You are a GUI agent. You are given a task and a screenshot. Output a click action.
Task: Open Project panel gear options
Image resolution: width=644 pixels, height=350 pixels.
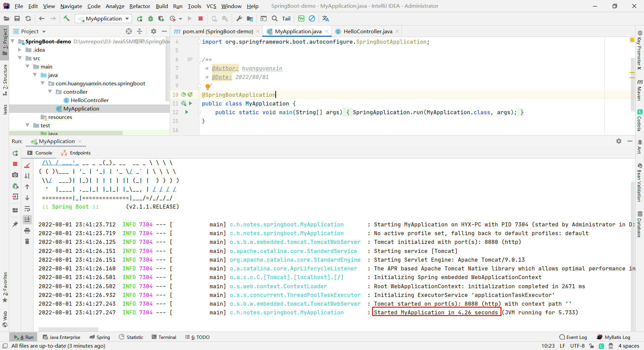[x=154, y=31]
